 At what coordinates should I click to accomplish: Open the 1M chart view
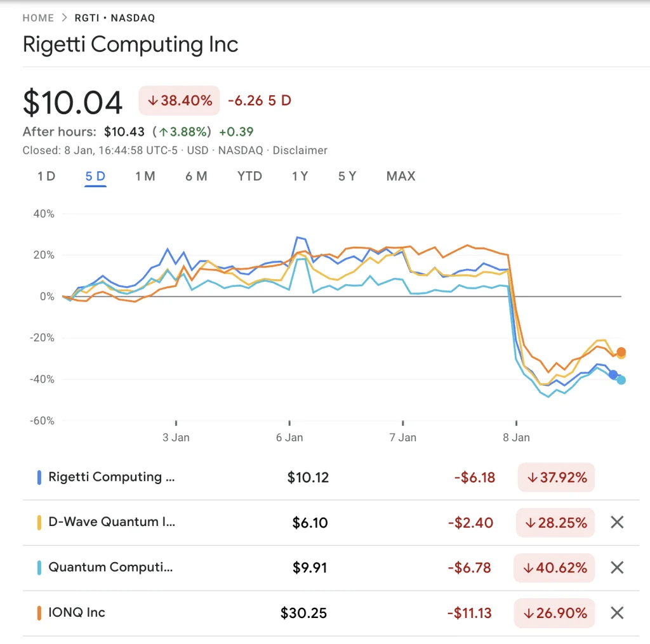145,176
